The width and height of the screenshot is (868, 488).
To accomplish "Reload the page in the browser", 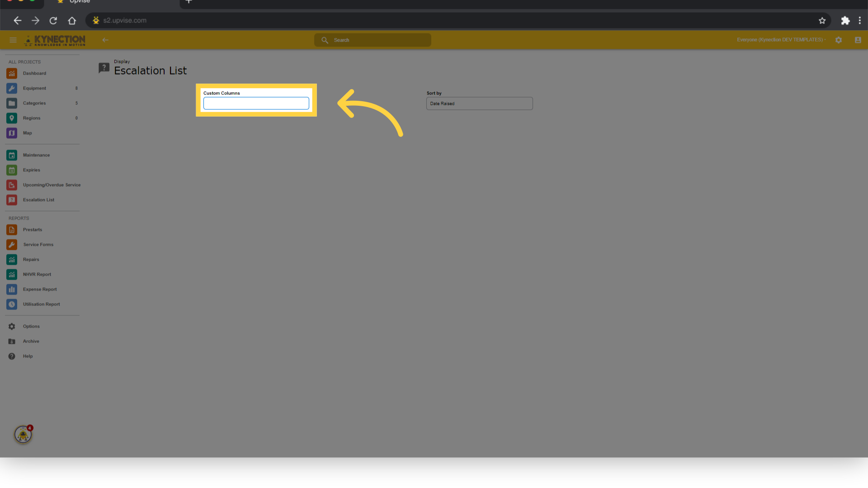I will pyautogui.click(x=53, y=20).
